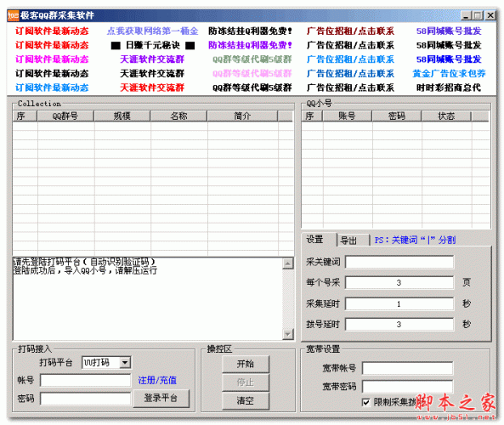This screenshot has width=504, height=425.
Task: Click the 密码 column header in QQ小号
Action: point(397,116)
